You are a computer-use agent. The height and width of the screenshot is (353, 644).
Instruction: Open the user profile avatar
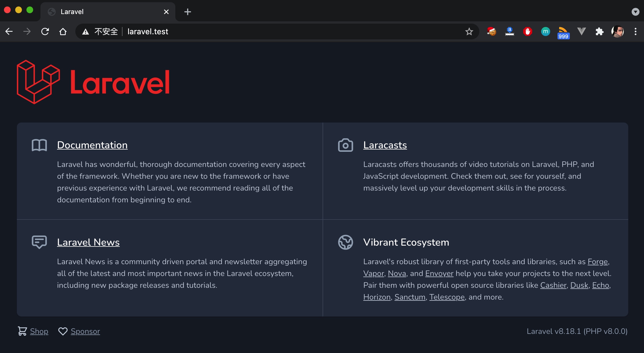618,31
